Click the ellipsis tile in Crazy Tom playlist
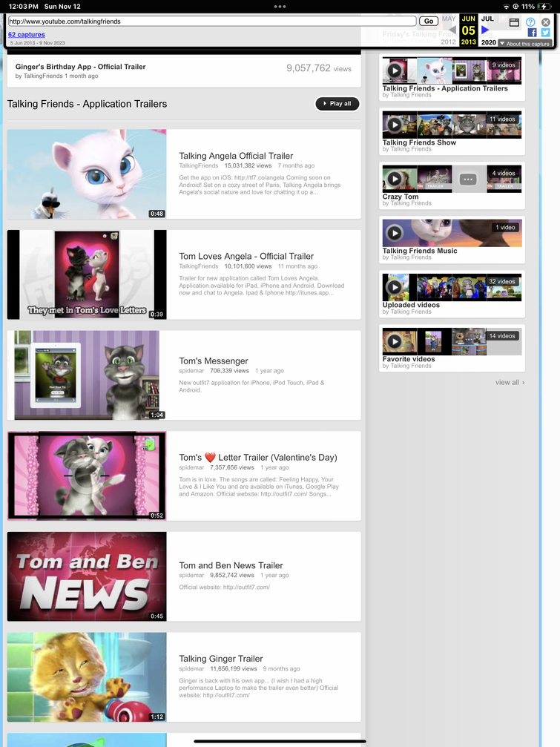This screenshot has width=560, height=747. point(468,179)
